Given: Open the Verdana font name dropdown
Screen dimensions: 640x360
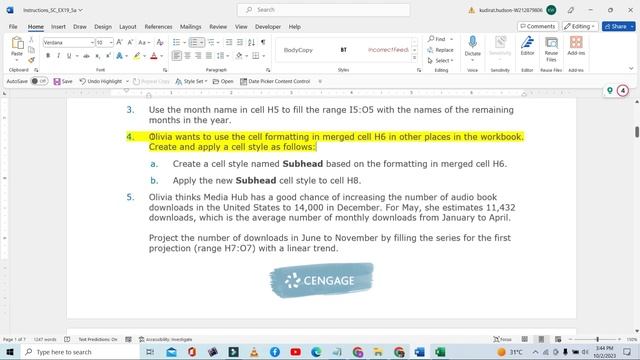Looking at the screenshot, I should (92, 42).
